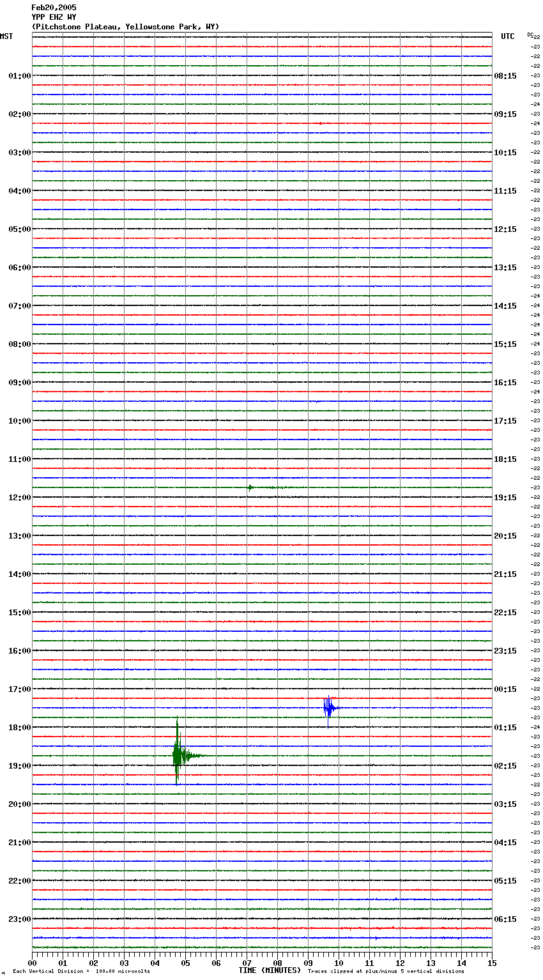Viewport: 543px width, 980px height.
Task: Select the 10:00 MST row label
Action: tap(19, 420)
